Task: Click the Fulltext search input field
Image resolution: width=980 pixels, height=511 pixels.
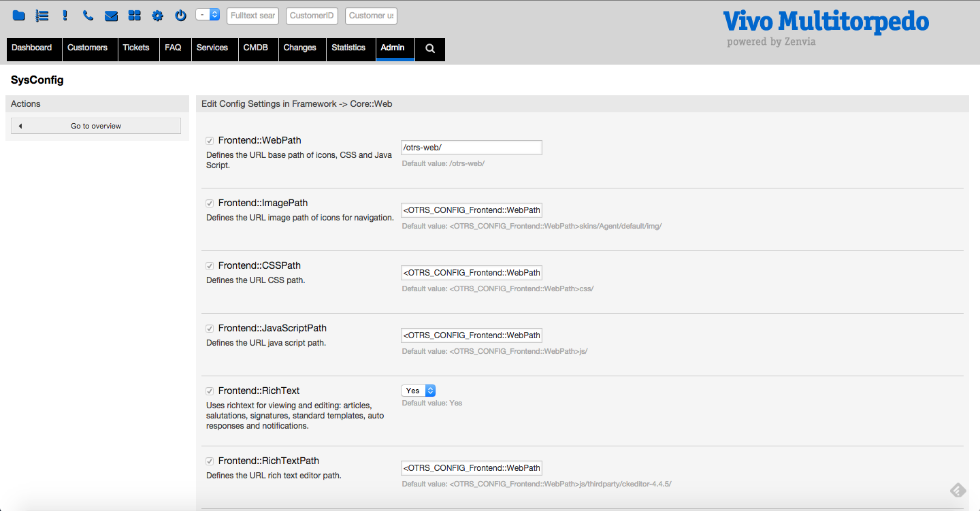Action: [252, 16]
